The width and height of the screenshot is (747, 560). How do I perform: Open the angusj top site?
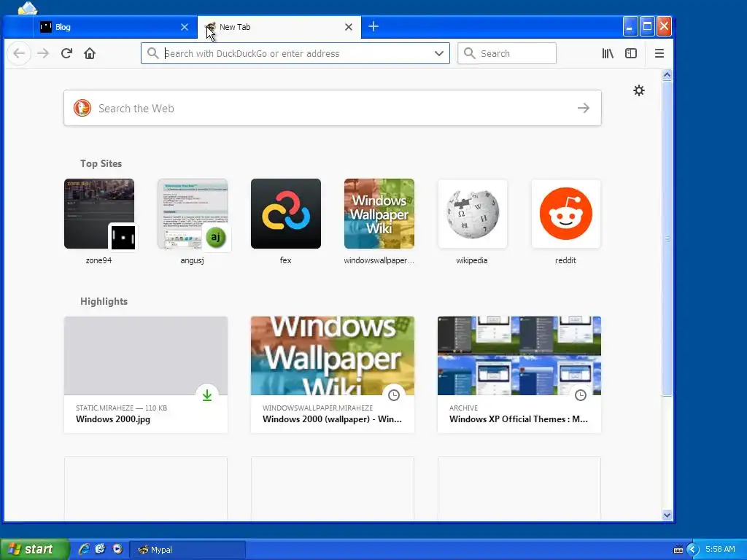pyautogui.click(x=193, y=222)
